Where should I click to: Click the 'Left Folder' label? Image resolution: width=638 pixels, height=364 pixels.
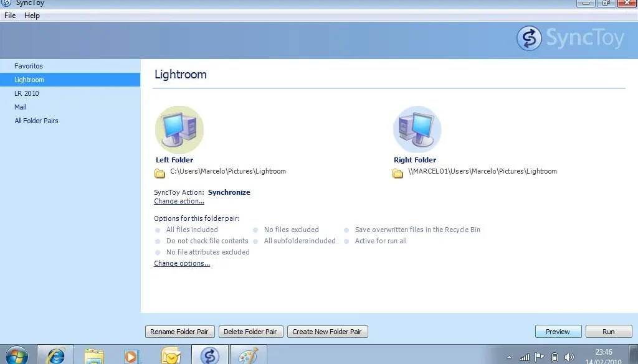(x=174, y=160)
